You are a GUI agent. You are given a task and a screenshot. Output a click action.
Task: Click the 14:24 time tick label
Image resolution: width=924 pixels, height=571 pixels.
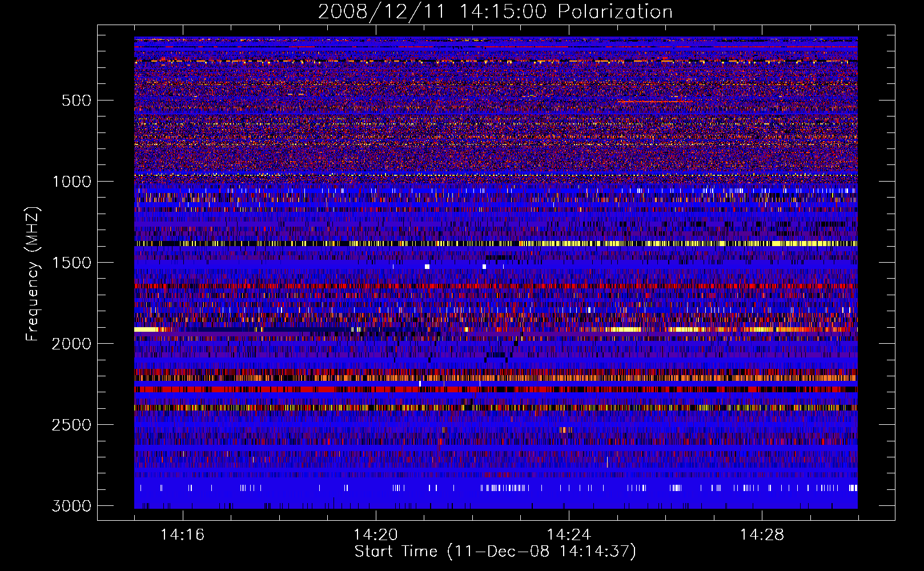(x=568, y=534)
